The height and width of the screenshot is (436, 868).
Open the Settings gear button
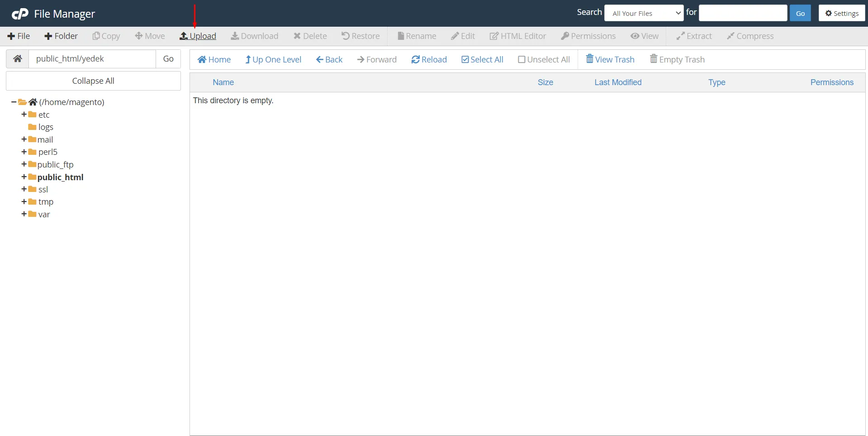[841, 14]
